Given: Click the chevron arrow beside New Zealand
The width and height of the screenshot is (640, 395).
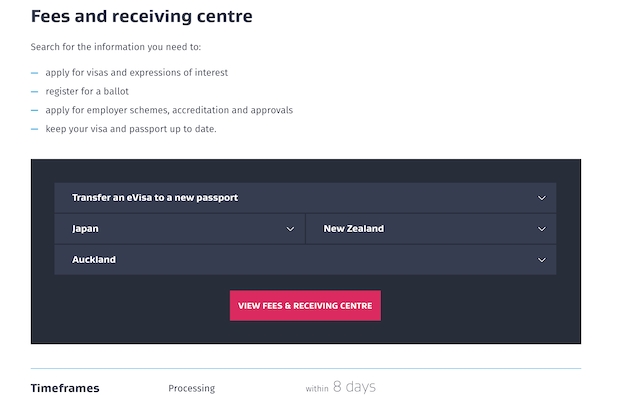Looking at the screenshot, I should point(542,229).
